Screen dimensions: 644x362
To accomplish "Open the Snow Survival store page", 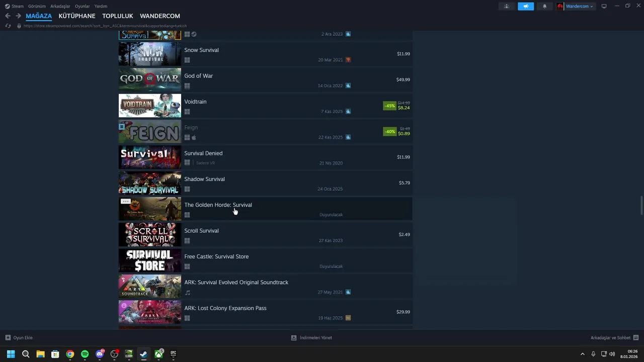I will (266, 54).
